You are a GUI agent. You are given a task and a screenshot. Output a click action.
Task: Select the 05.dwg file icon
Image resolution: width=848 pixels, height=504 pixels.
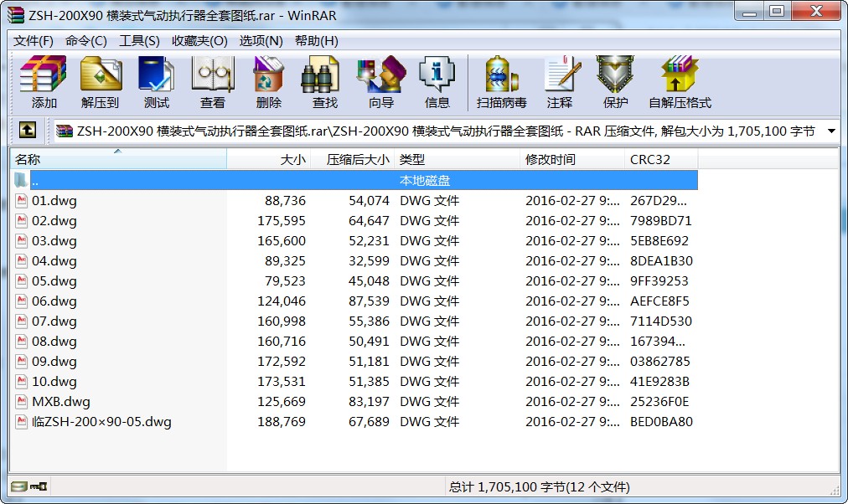[x=22, y=281]
